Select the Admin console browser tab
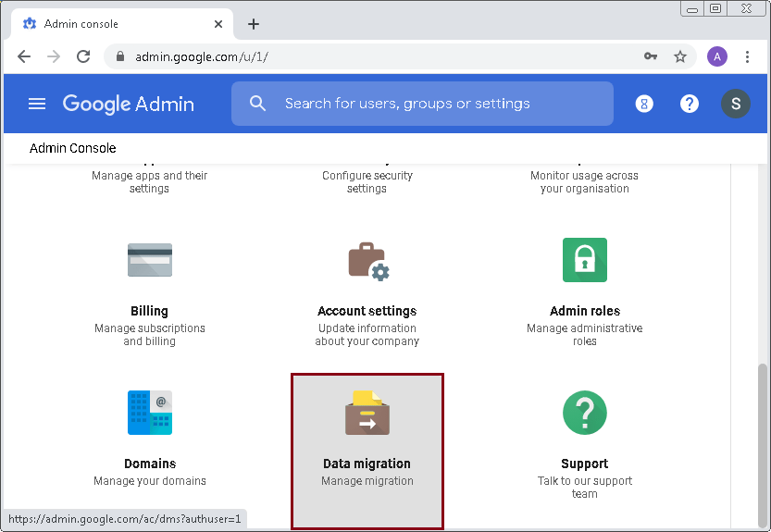The image size is (771, 532). (122, 24)
